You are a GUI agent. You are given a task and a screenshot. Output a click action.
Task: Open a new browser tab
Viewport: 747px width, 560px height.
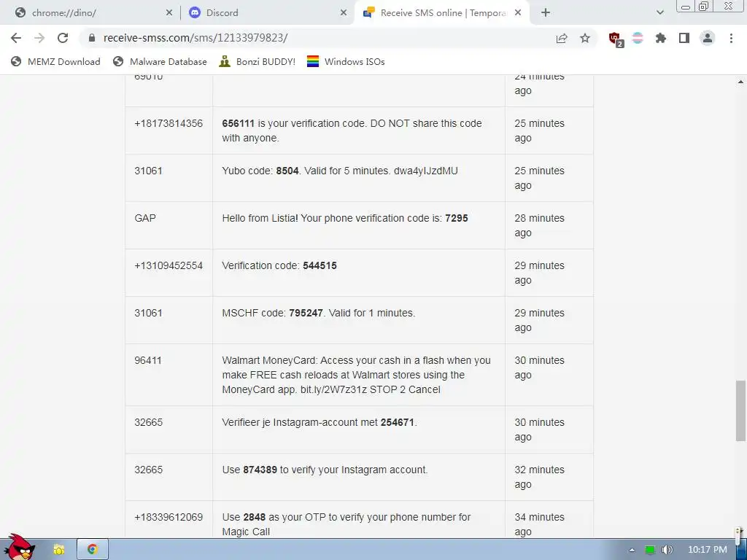546,13
